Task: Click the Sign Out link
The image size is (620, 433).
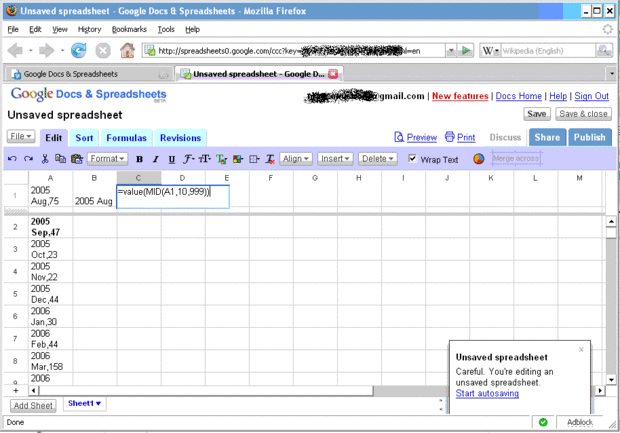Action: 592,96
